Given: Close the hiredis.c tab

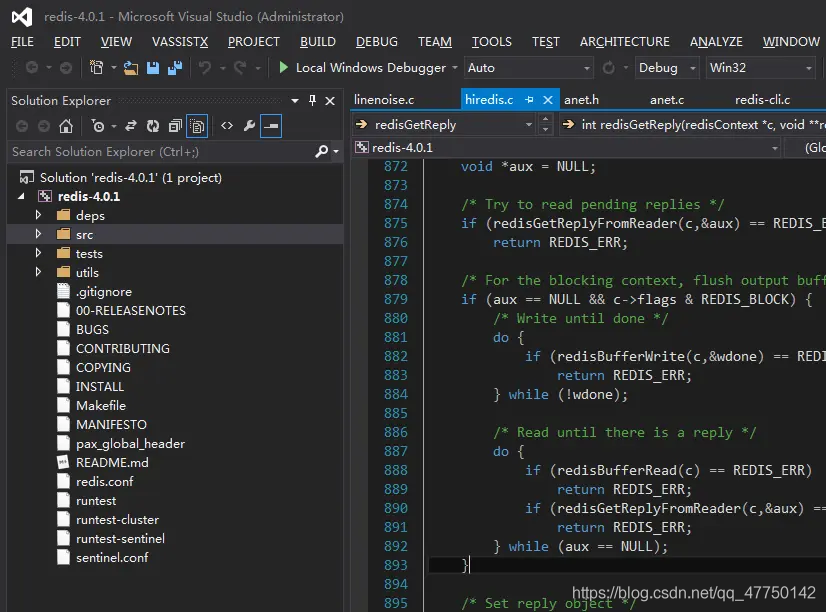Looking at the screenshot, I should pyautogui.click(x=547, y=100).
